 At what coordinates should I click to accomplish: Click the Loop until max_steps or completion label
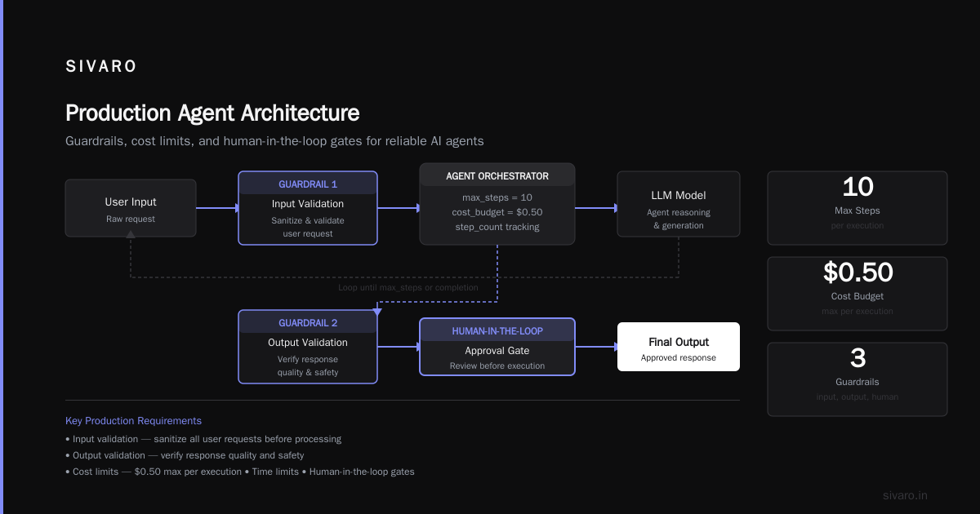(408, 287)
